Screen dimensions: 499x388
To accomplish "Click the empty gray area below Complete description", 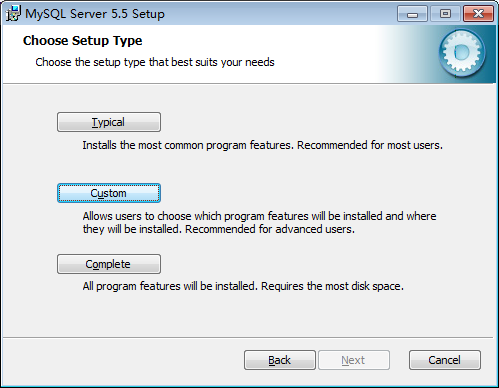I will (x=248, y=315).
